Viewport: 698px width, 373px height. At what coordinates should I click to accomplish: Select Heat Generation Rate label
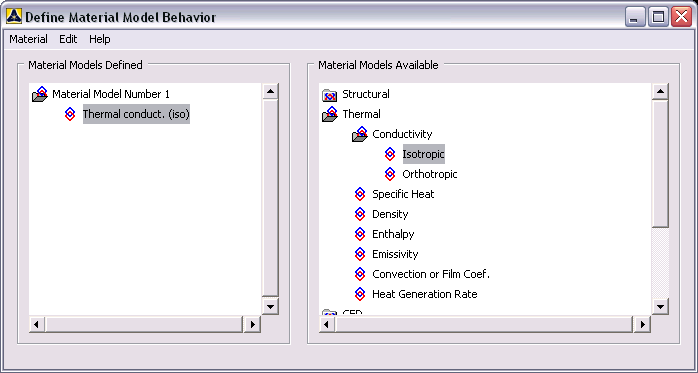click(425, 295)
